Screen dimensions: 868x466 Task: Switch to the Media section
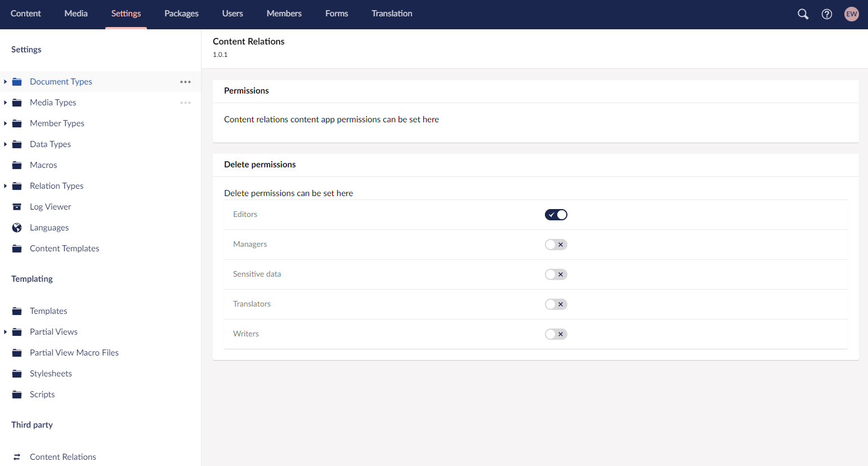coord(76,14)
